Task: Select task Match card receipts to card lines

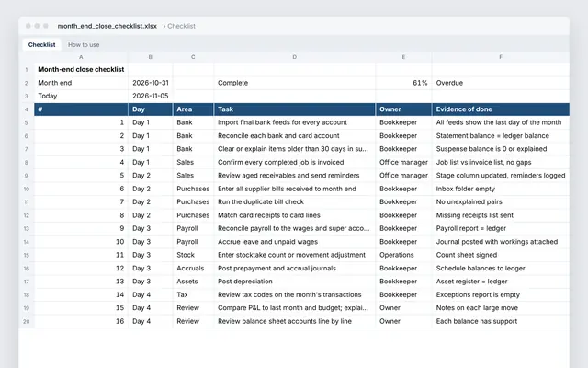Action: click(294, 215)
